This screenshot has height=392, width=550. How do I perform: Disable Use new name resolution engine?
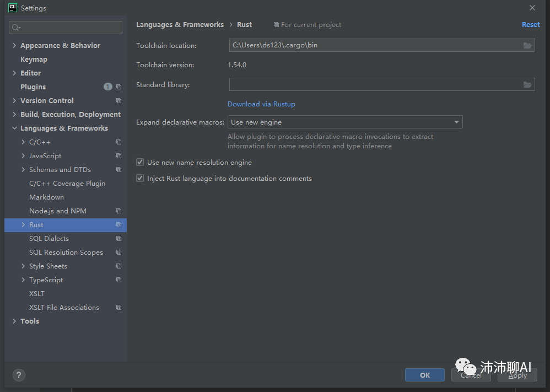pyautogui.click(x=140, y=163)
